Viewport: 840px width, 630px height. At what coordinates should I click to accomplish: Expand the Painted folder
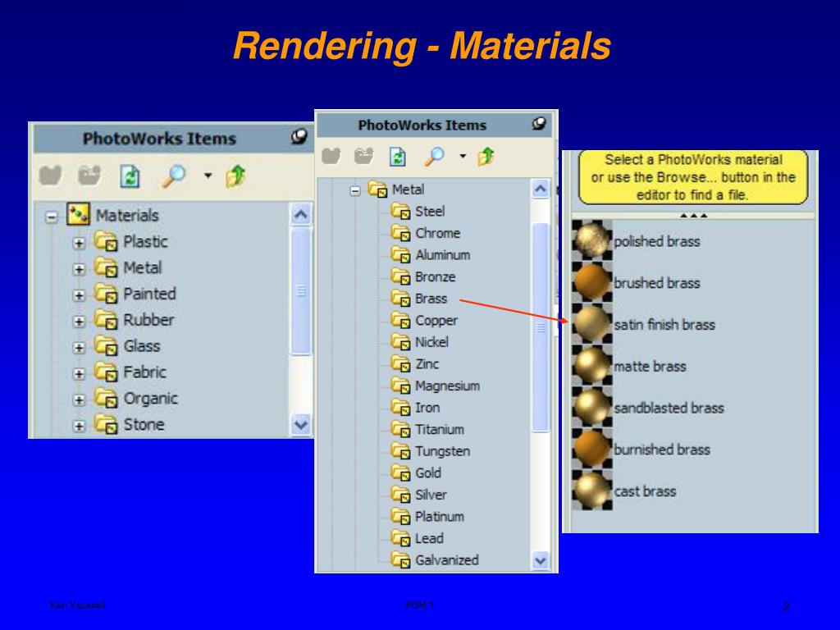click(x=79, y=295)
